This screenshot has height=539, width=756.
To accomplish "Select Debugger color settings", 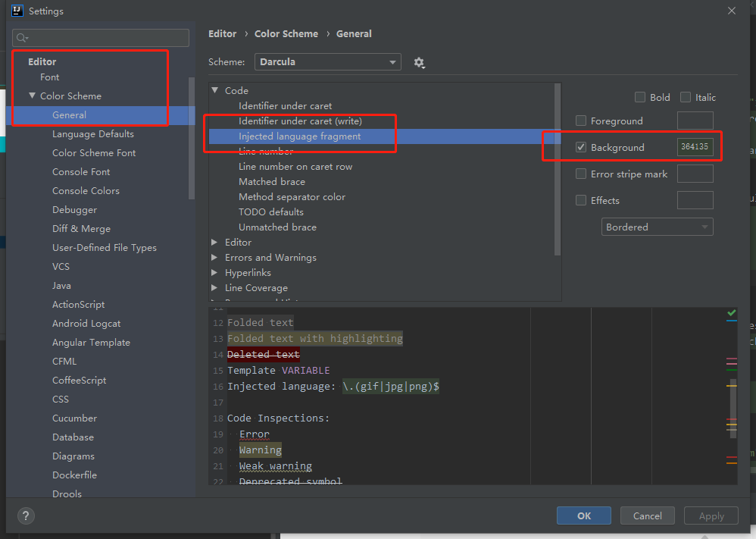I will [75, 210].
